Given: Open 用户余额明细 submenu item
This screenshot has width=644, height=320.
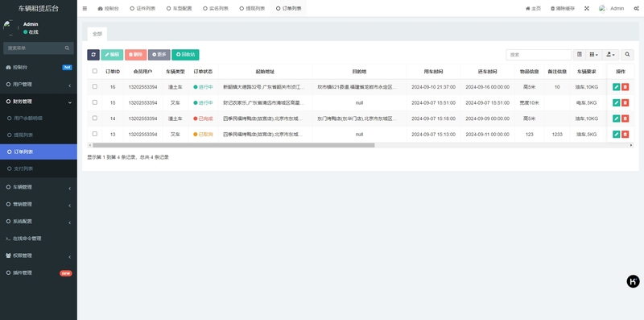Looking at the screenshot, I should [39, 118].
